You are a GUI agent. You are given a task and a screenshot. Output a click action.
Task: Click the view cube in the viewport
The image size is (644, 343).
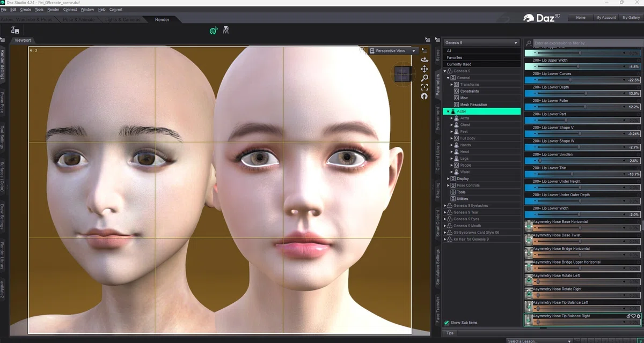click(402, 74)
